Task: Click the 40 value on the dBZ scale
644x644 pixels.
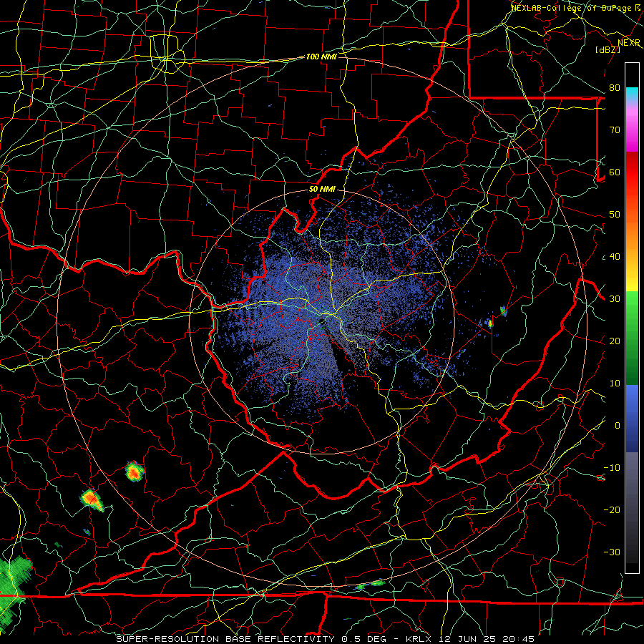Action: [615, 257]
